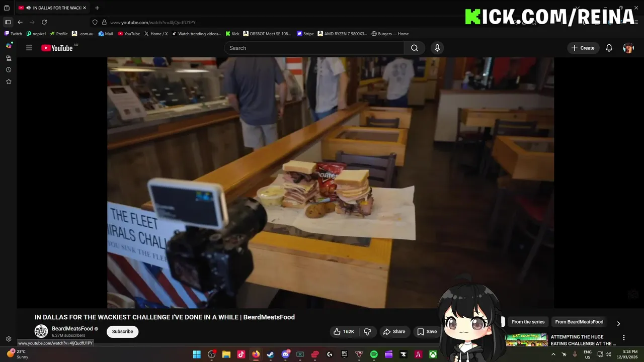Reload the page in the browser
This screenshot has height=362, width=644.
(44, 22)
